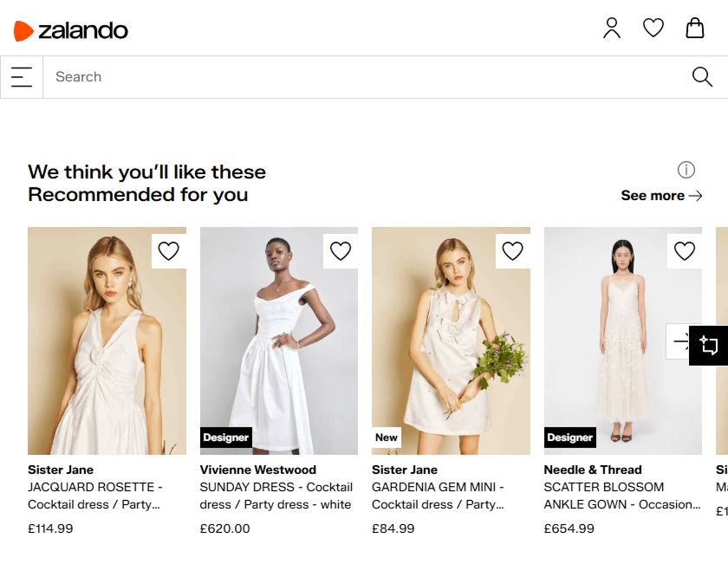This screenshot has height=564, width=728.
Task: Click inside the Search input field
Action: pos(260,76)
